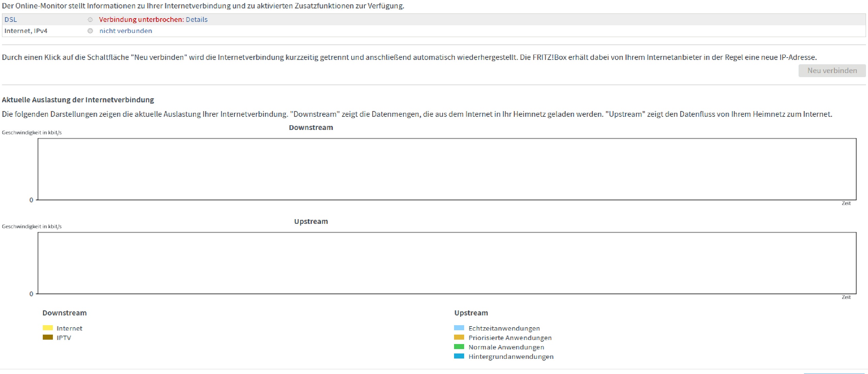868x374 pixels.
Task: Click 'Verbindung unterbrochen' red status text
Action: [141, 20]
